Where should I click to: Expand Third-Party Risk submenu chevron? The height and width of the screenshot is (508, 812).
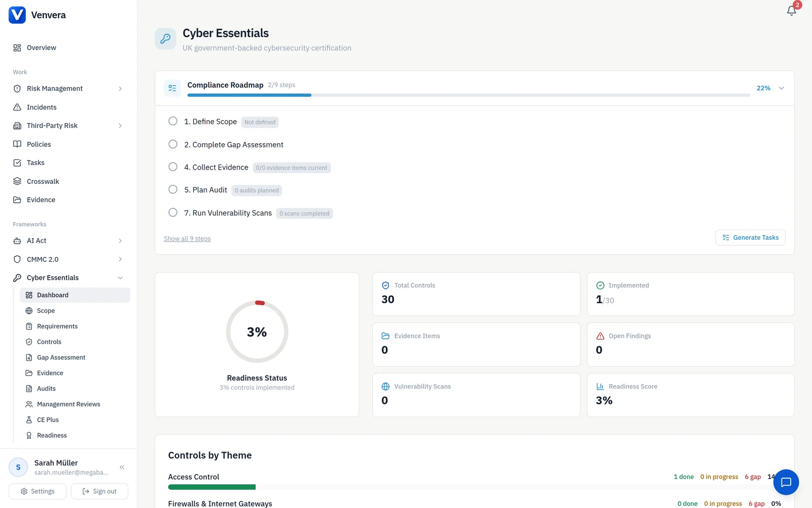[120, 126]
